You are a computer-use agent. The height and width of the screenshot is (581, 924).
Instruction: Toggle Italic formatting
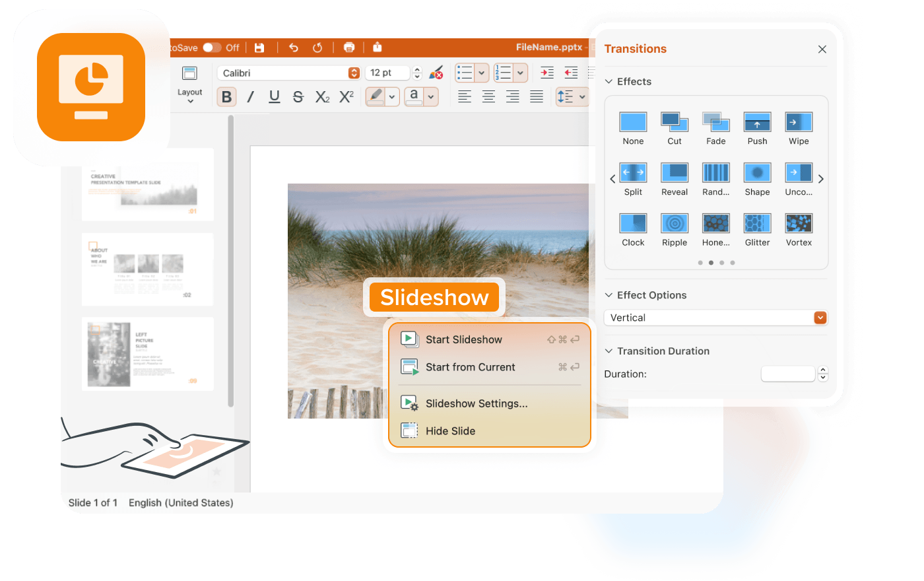click(250, 97)
